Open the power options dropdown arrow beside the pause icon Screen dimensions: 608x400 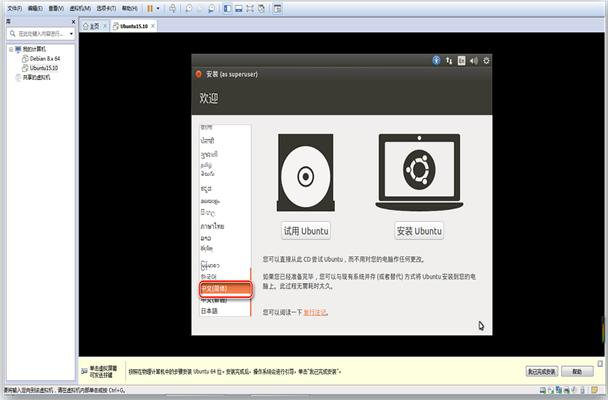(x=158, y=9)
